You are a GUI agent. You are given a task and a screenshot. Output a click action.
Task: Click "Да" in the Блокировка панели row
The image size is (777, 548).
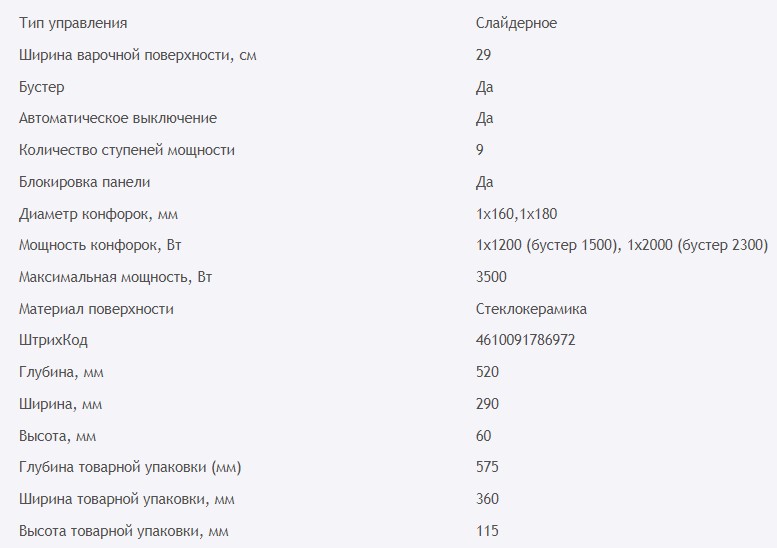pyautogui.click(x=485, y=182)
